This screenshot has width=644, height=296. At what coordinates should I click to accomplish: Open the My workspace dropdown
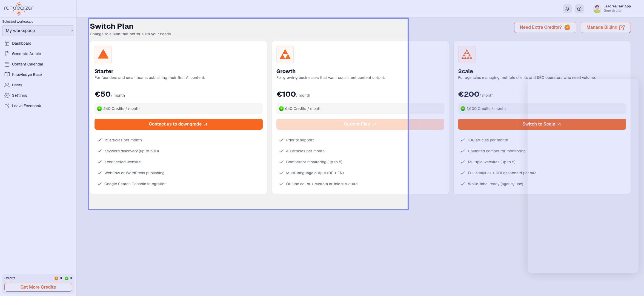(38, 31)
